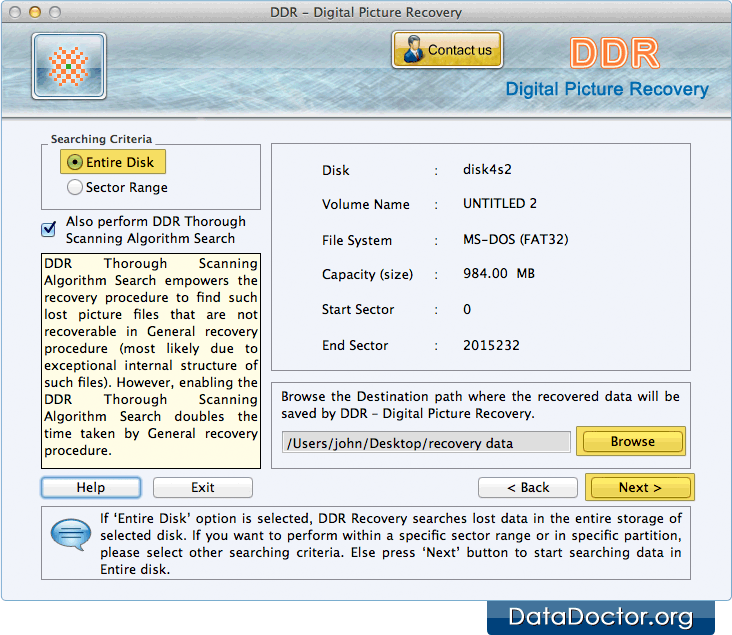
Task: Click the End Sector value 2015232
Action: [491, 346]
